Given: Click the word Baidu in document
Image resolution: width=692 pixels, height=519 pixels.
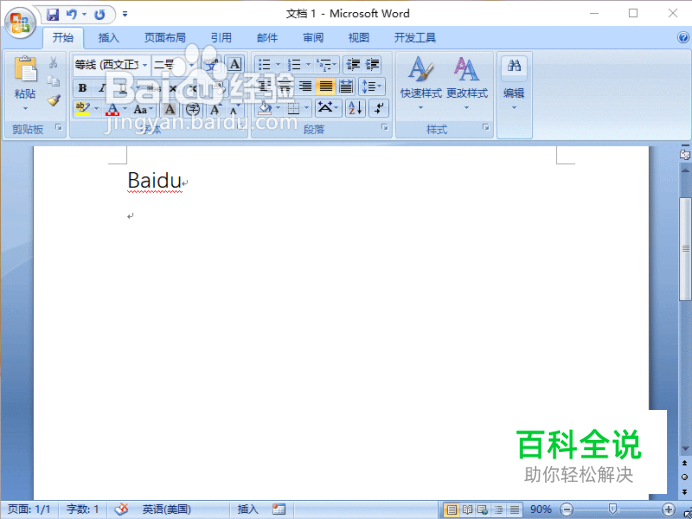Looking at the screenshot, I should [154, 181].
